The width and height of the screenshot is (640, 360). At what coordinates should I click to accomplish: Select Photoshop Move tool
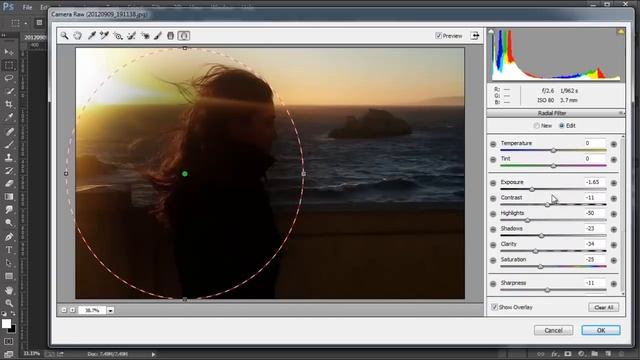[x=9, y=52]
